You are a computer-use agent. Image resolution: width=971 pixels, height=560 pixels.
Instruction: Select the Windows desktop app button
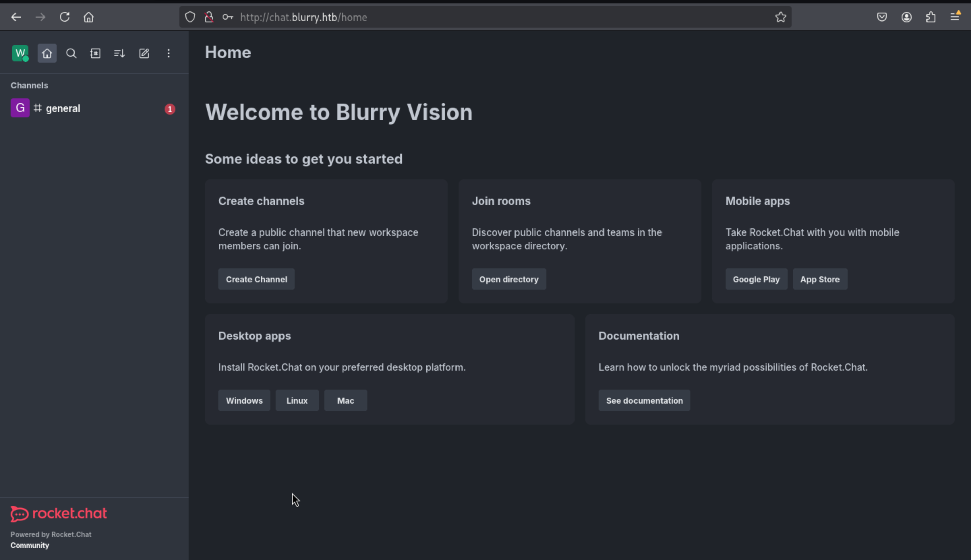(244, 400)
